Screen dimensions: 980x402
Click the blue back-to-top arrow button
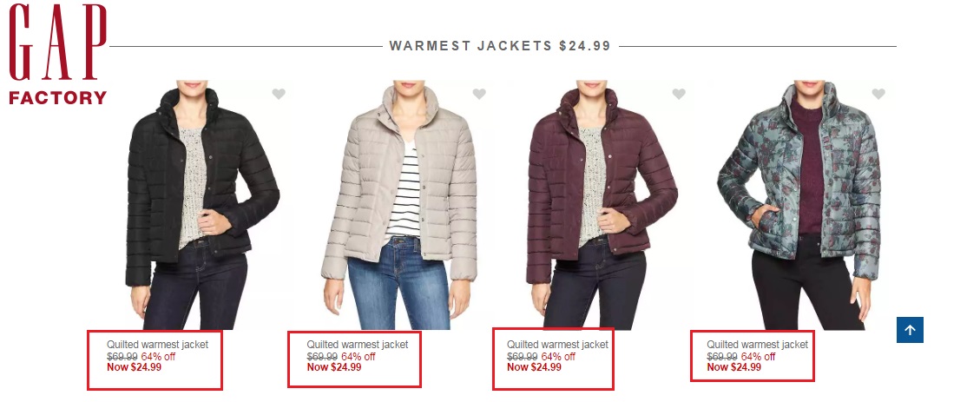(x=910, y=330)
